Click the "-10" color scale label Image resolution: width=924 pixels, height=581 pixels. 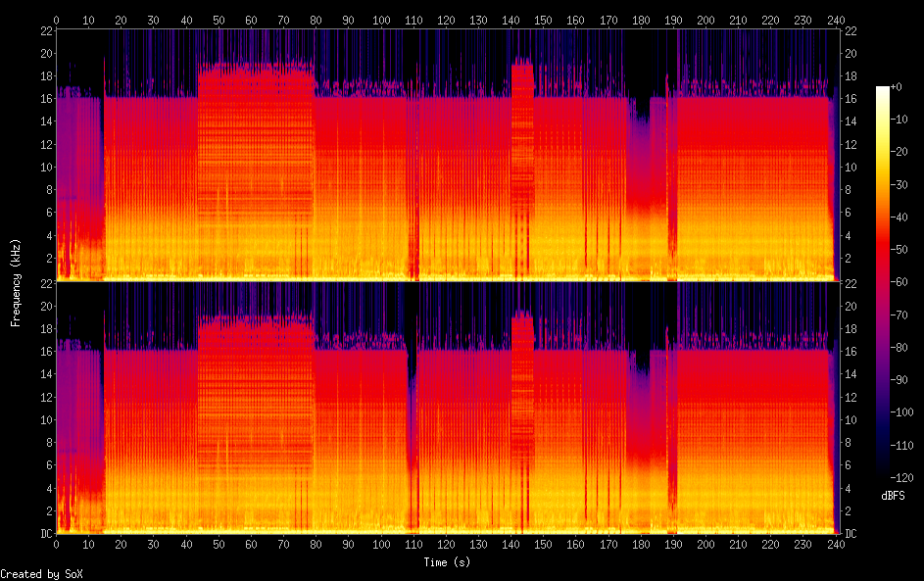[x=899, y=120]
